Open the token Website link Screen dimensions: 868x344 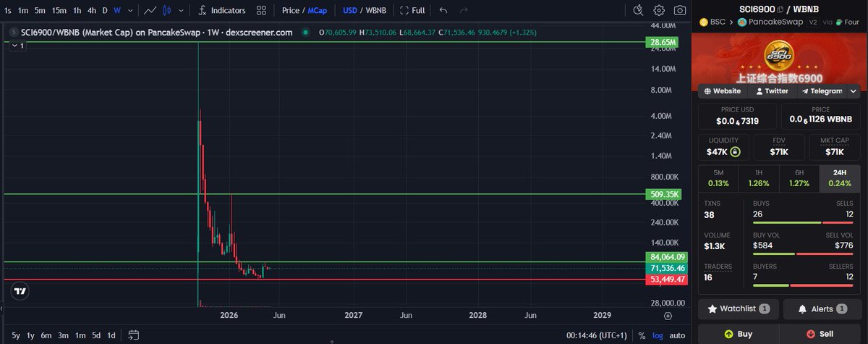point(722,91)
